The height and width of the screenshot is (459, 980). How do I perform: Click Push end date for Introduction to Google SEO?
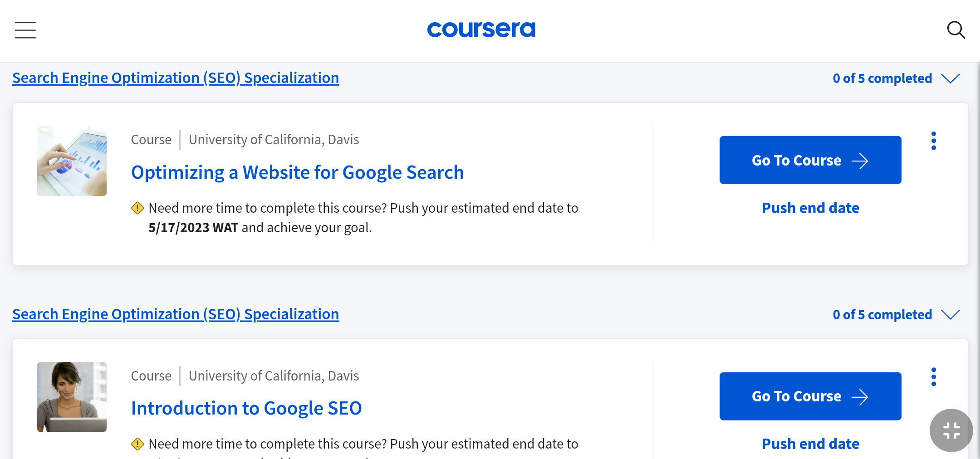[x=810, y=443]
